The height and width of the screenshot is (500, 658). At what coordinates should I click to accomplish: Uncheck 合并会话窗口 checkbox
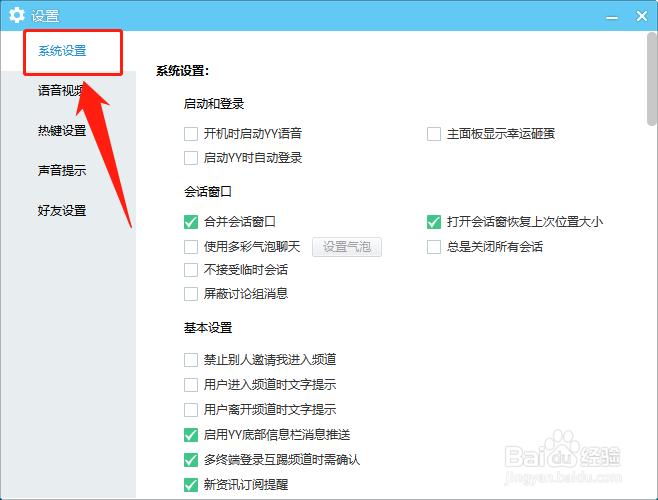pyautogui.click(x=191, y=222)
